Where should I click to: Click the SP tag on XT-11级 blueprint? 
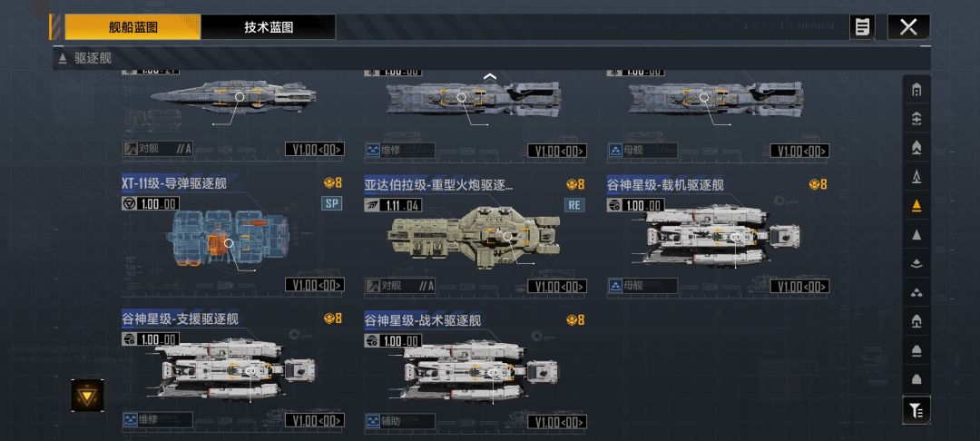(332, 203)
